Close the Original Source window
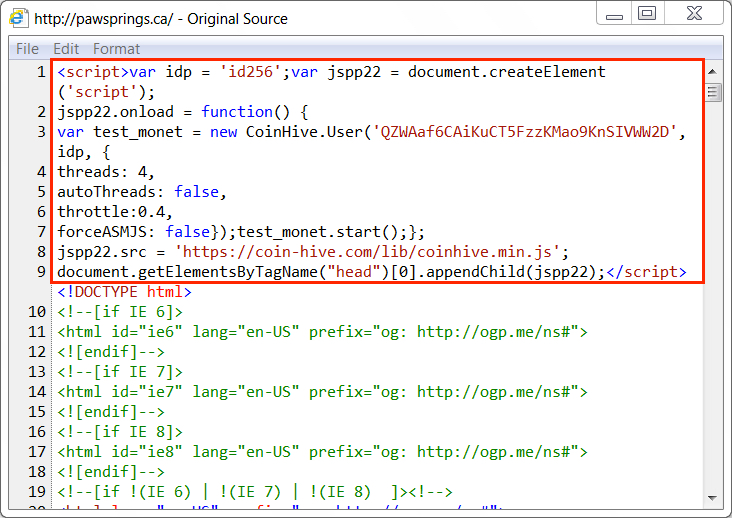 (x=694, y=13)
